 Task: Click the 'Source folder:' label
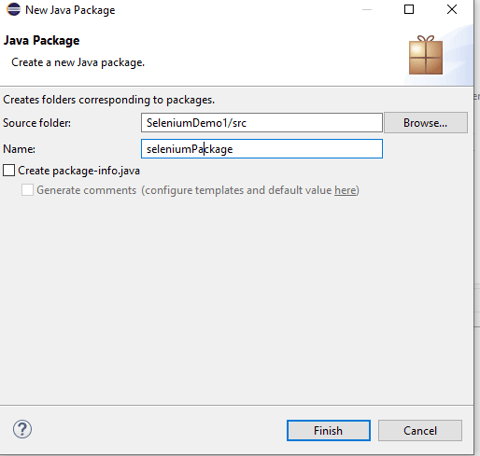(37, 123)
